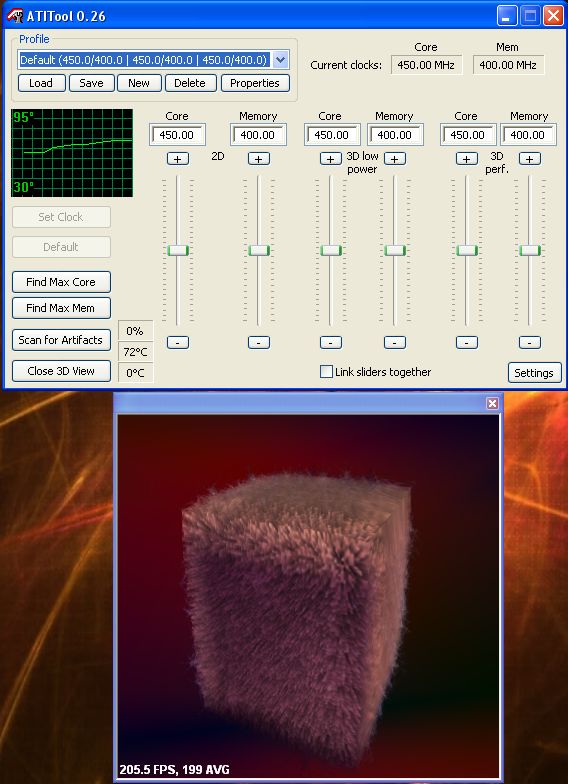
Task: Click the Load profile button
Action: [x=42, y=83]
